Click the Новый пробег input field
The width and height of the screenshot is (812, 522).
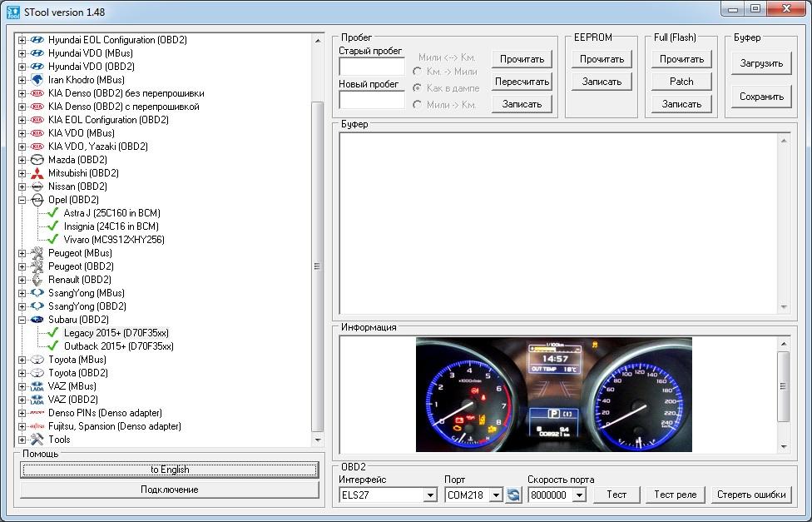pos(371,100)
